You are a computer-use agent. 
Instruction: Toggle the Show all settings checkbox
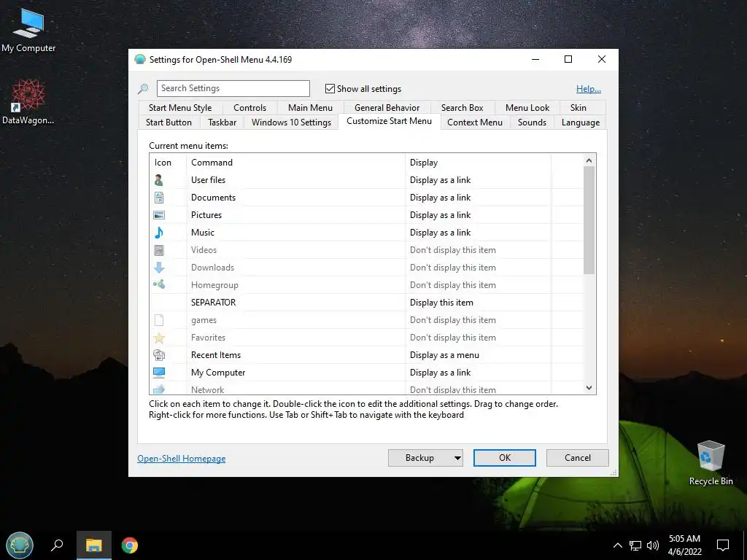[x=330, y=88]
